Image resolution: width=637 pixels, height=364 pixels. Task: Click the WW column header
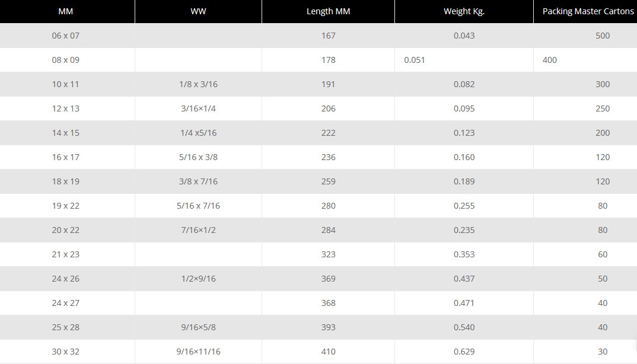coord(198,12)
